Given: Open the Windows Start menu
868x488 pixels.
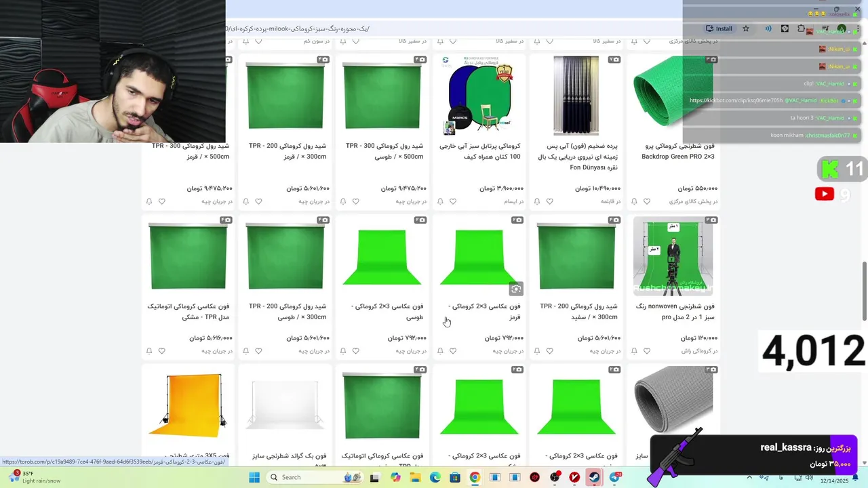Looking at the screenshot, I should [254, 477].
